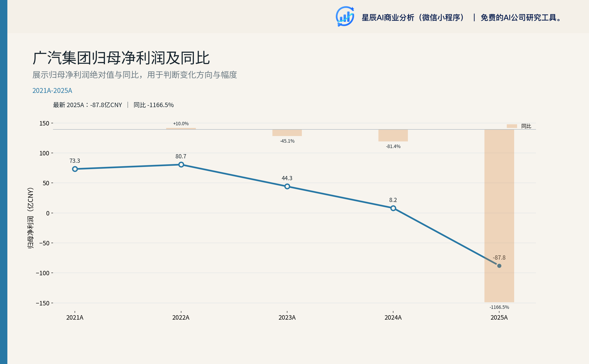Click the -1166.5% label below the bar
This screenshot has width=589, height=364.
499,307
